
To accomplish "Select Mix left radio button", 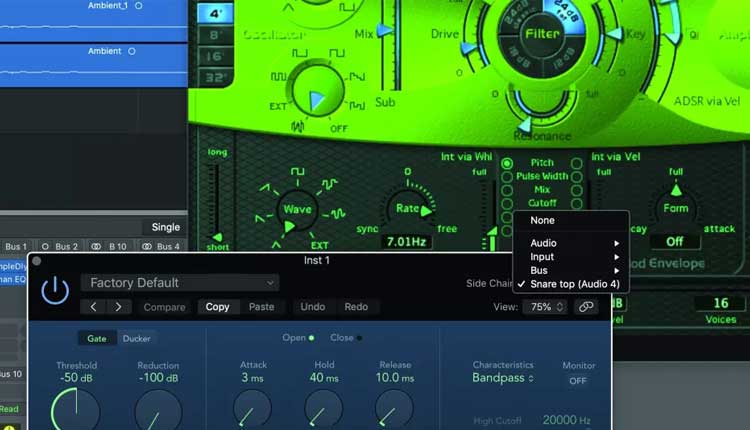I will tap(507, 190).
